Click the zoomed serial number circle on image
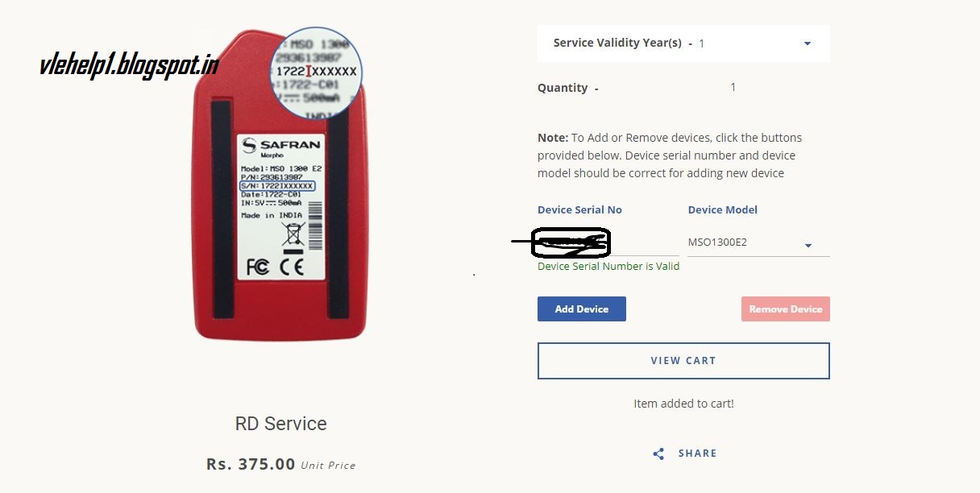The image size is (980, 493). [x=316, y=72]
